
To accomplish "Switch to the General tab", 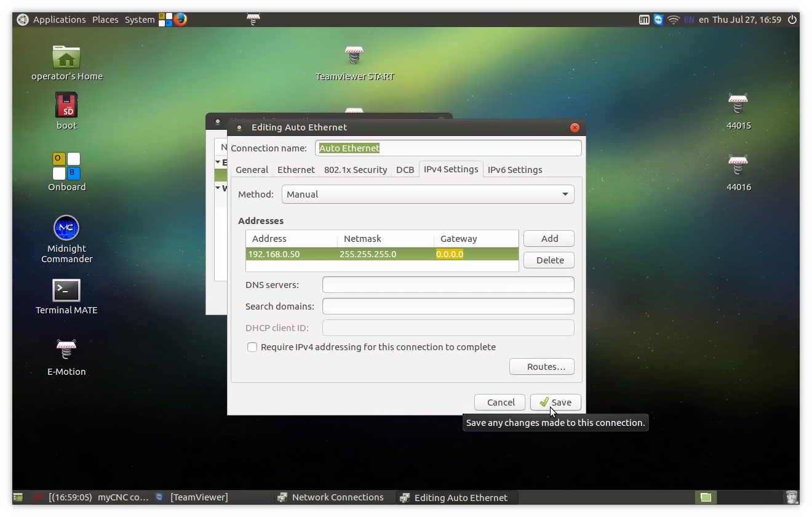I will pyautogui.click(x=252, y=170).
